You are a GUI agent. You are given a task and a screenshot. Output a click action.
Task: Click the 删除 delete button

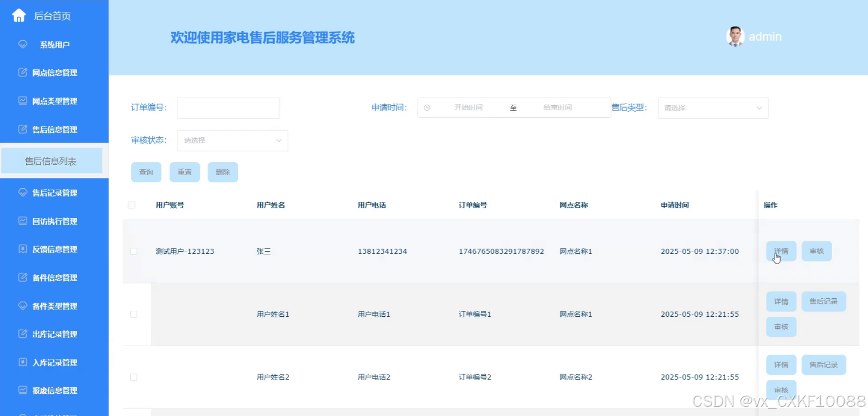pyautogui.click(x=223, y=172)
